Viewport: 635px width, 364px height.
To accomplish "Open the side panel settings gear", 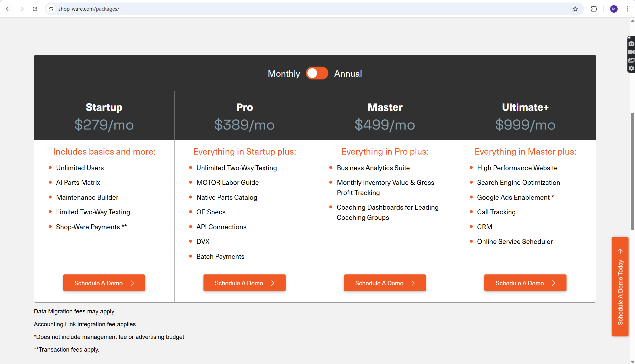I will [631, 68].
